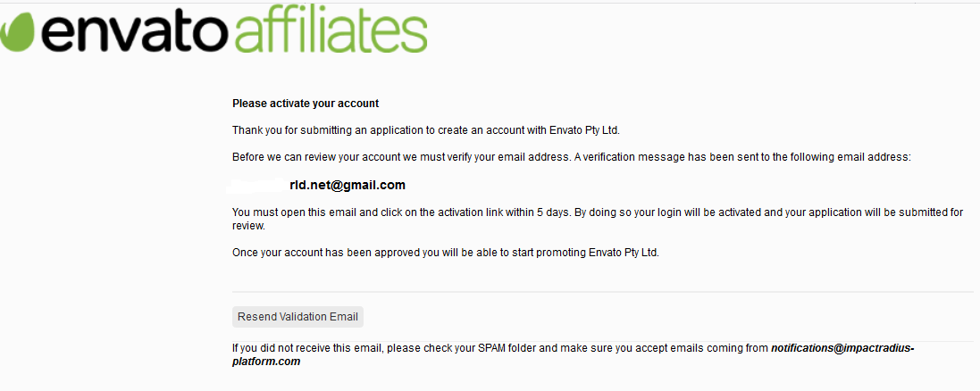Click the black "envato" wordmark
The width and height of the screenshot is (980, 391).
132,32
